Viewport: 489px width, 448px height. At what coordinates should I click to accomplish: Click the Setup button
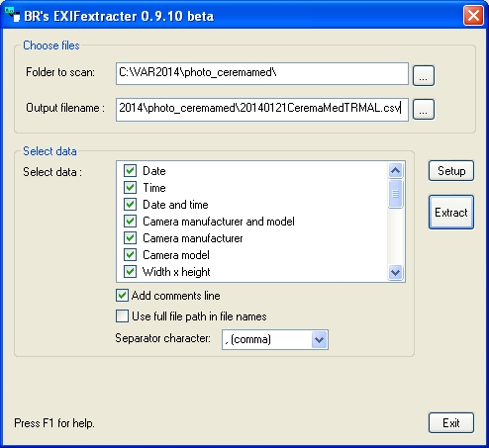[x=451, y=171]
